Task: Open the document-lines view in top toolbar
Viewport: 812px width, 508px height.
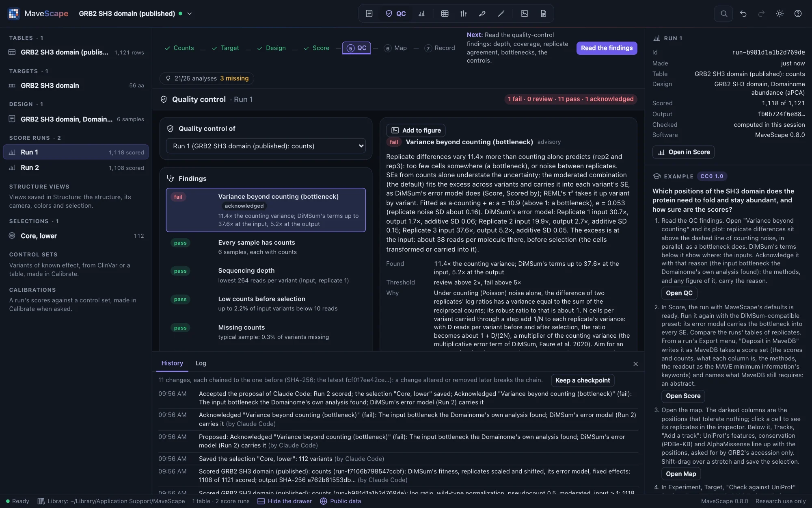Action: click(x=369, y=13)
